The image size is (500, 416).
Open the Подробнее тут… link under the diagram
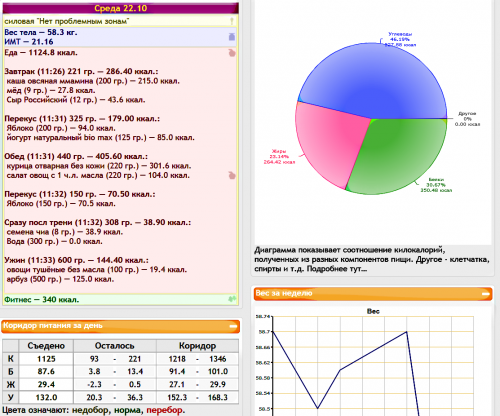pos(337,269)
